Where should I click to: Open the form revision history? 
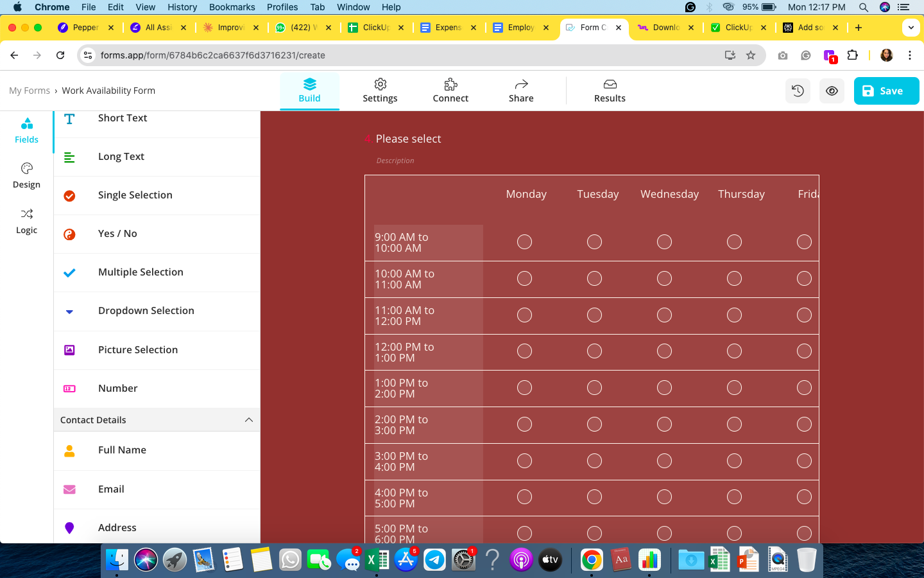(x=798, y=91)
